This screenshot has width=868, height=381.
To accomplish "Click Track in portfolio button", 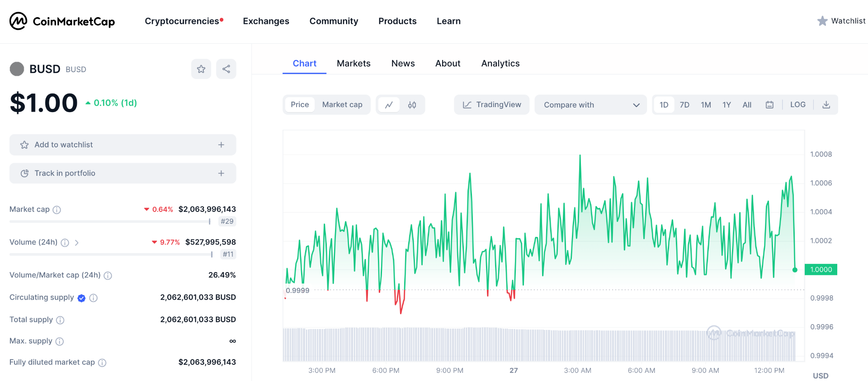I will tap(123, 173).
